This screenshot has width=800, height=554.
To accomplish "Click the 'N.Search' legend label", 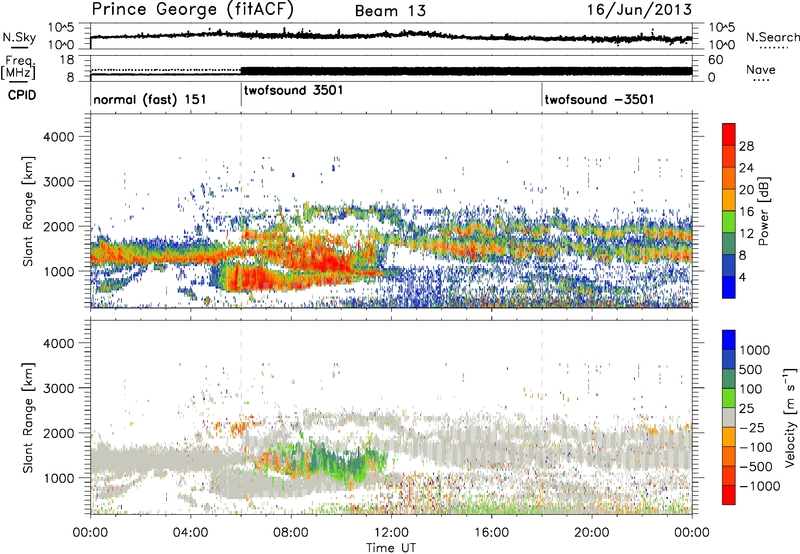I will tap(773, 37).
